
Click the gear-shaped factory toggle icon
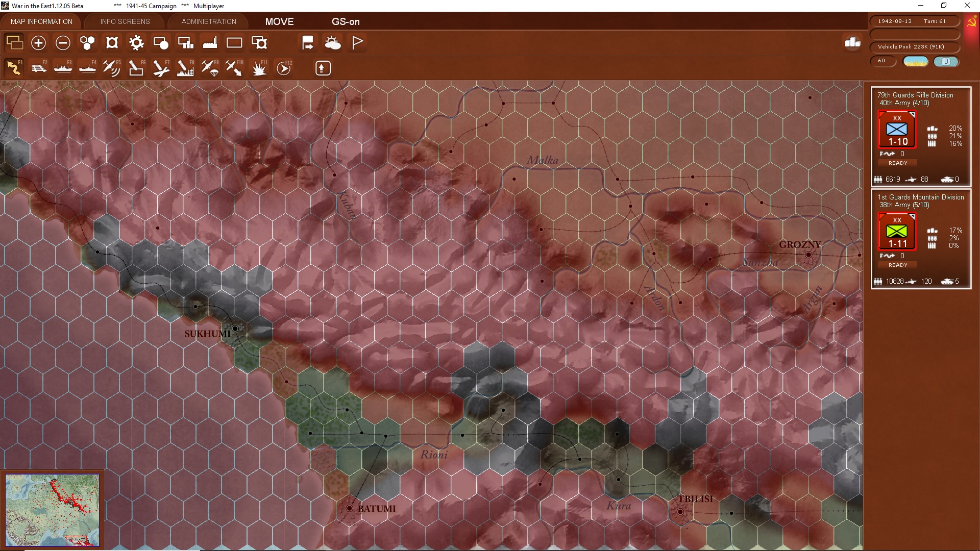coord(136,43)
